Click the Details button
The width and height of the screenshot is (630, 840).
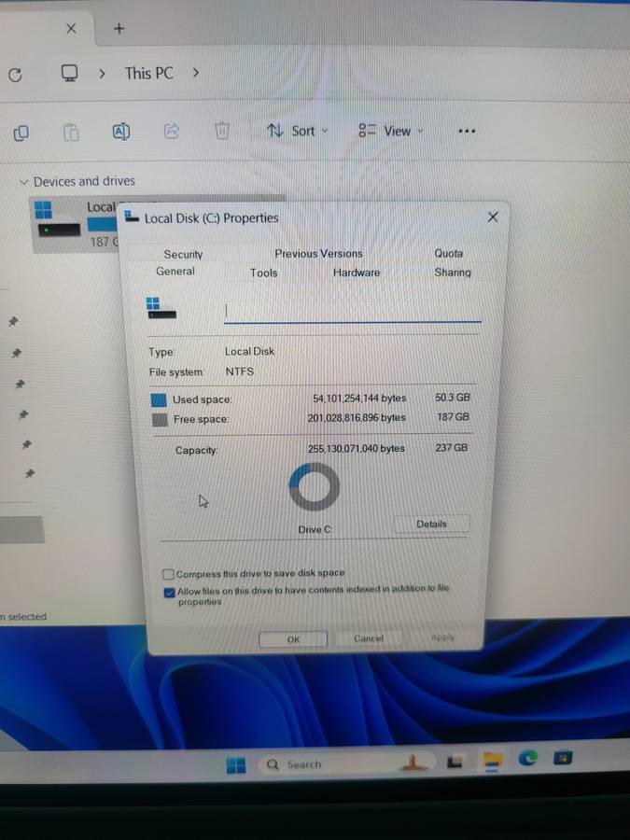(x=432, y=524)
